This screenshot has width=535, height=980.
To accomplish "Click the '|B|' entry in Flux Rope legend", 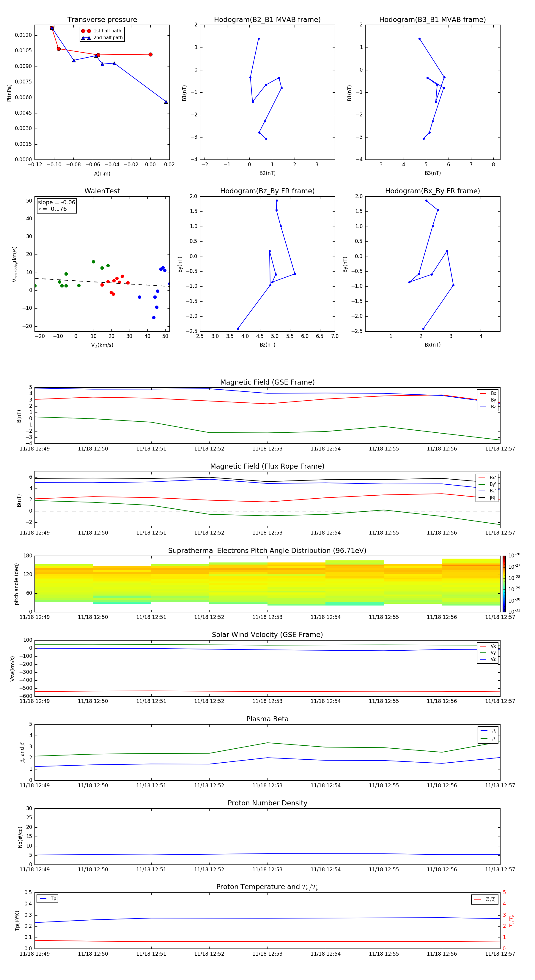I will (x=487, y=498).
